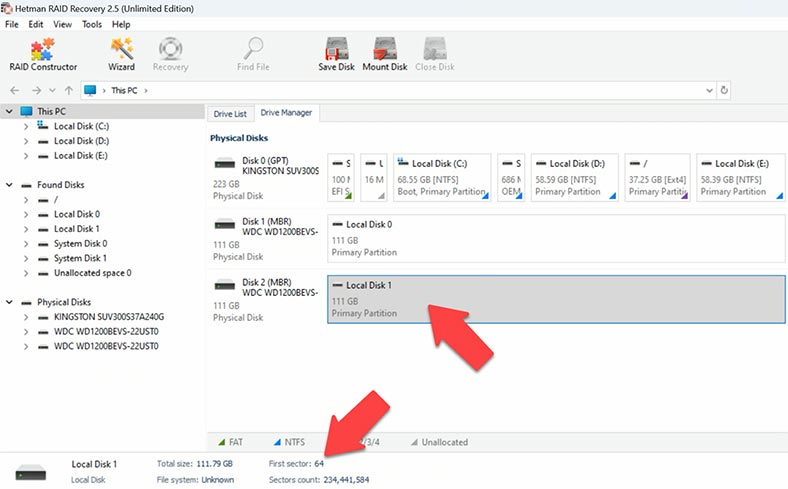Switch to the Drive List tab
The height and width of the screenshot is (489, 788).
[x=230, y=114]
